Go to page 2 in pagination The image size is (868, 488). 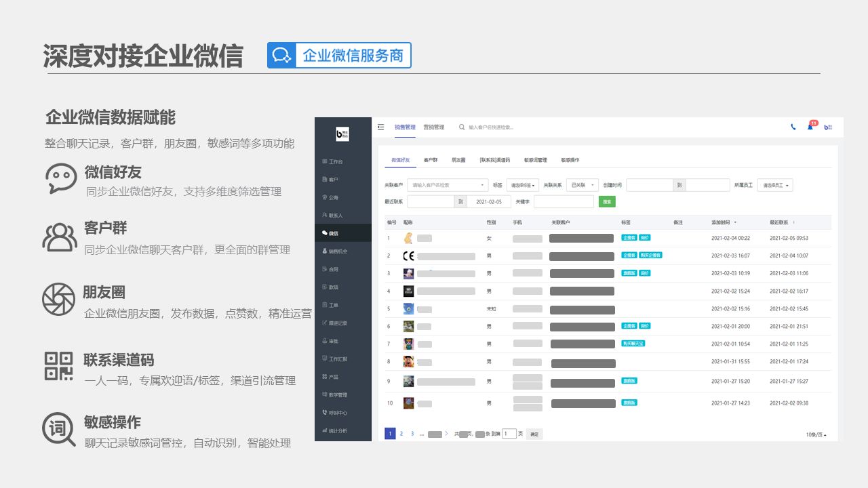pyautogui.click(x=401, y=434)
